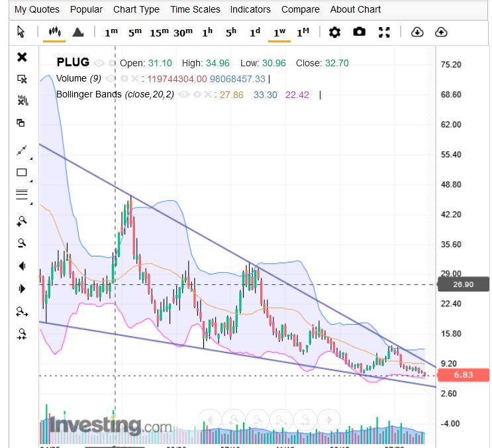Click the 6.83 current price tag
The width and height of the screenshot is (492, 448).
(x=463, y=375)
